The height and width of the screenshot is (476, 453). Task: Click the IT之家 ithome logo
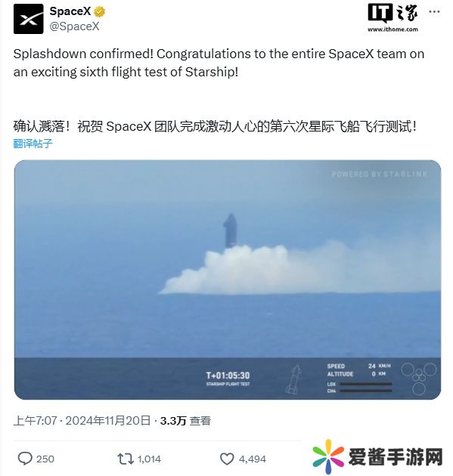(x=392, y=13)
